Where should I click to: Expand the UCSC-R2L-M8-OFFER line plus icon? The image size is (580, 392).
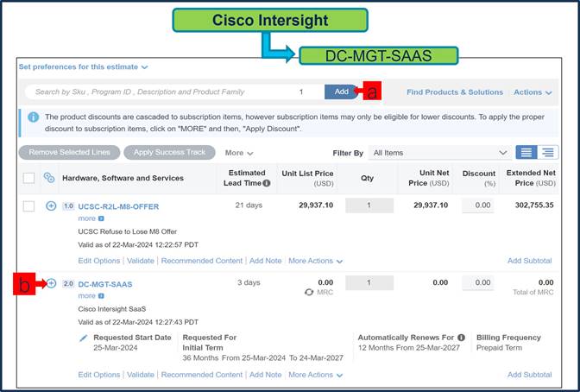point(51,206)
